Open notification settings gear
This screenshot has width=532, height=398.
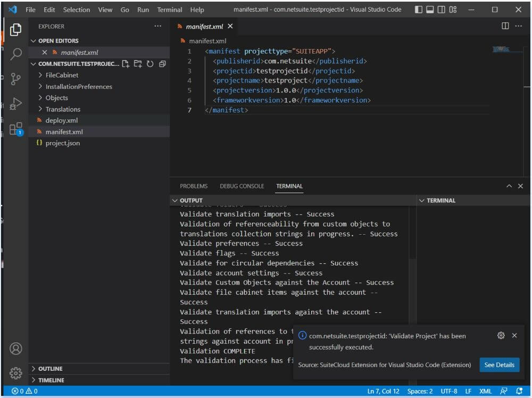tap(501, 336)
